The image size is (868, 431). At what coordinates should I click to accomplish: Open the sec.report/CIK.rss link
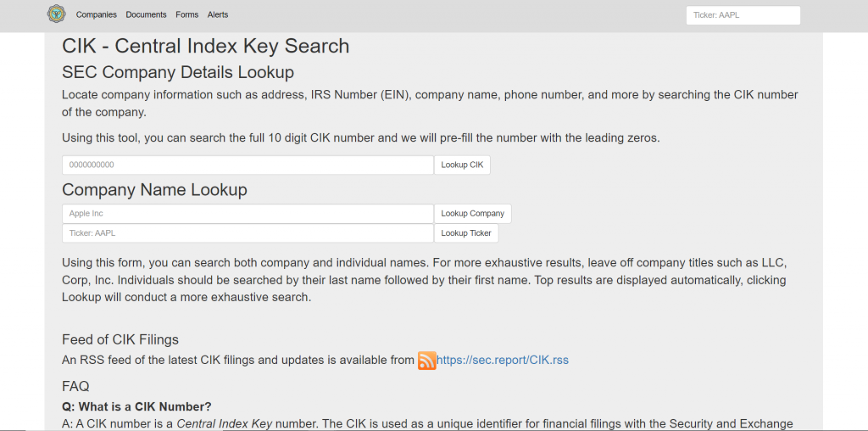tap(503, 361)
